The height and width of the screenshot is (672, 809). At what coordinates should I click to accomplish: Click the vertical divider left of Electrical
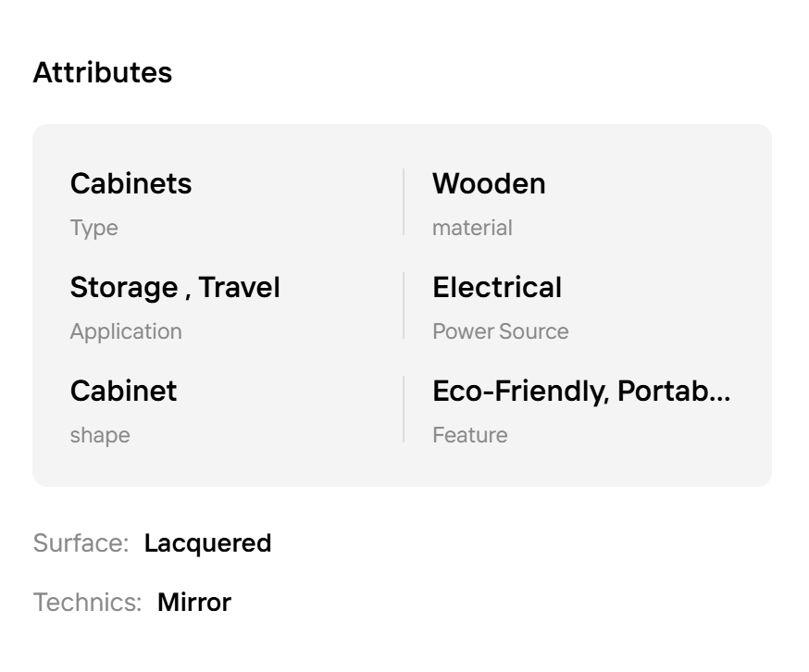click(404, 305)
